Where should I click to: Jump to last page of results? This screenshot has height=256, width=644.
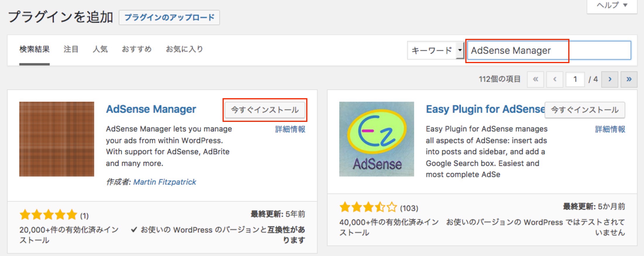pyautogui.click(x=629, y=79)
